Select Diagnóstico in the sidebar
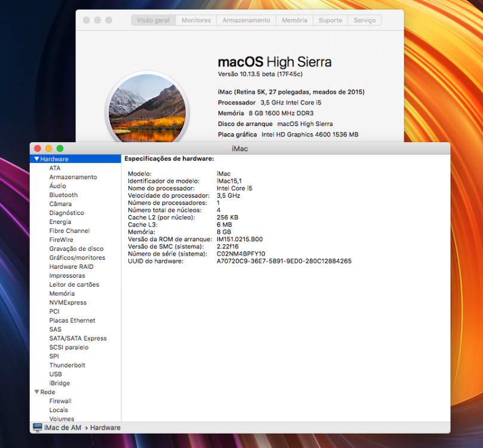The image size is (483, 448). (x=66, y=213)
